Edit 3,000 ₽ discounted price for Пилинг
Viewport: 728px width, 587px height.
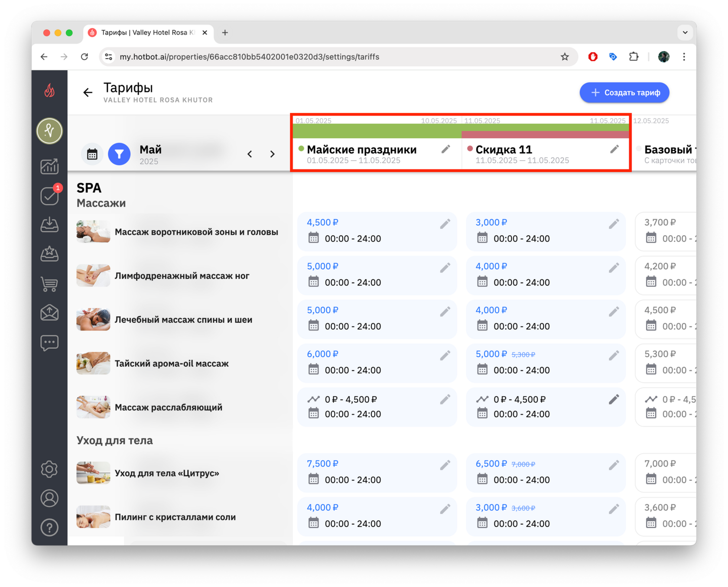tap(614, 509)
